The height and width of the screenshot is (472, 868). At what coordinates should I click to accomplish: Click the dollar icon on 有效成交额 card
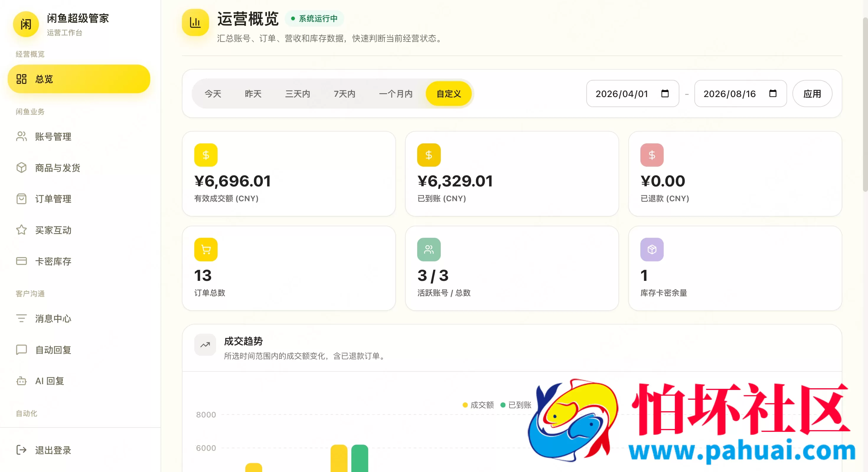pyautogui.click(x=205, y=155)
